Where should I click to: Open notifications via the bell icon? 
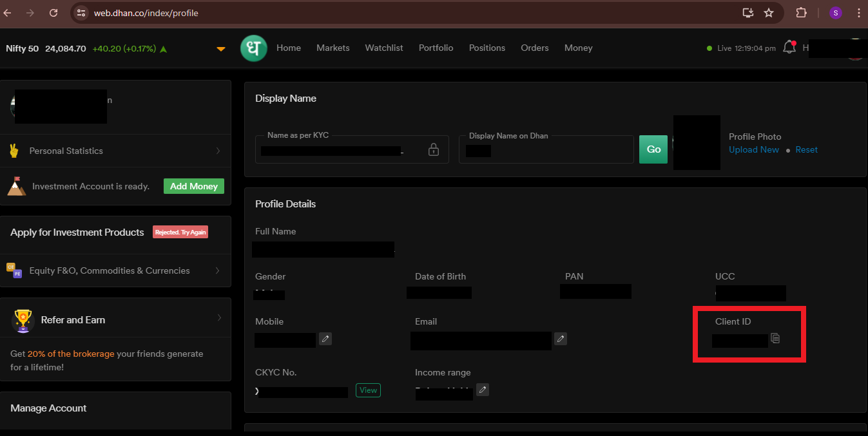point(789,46)
